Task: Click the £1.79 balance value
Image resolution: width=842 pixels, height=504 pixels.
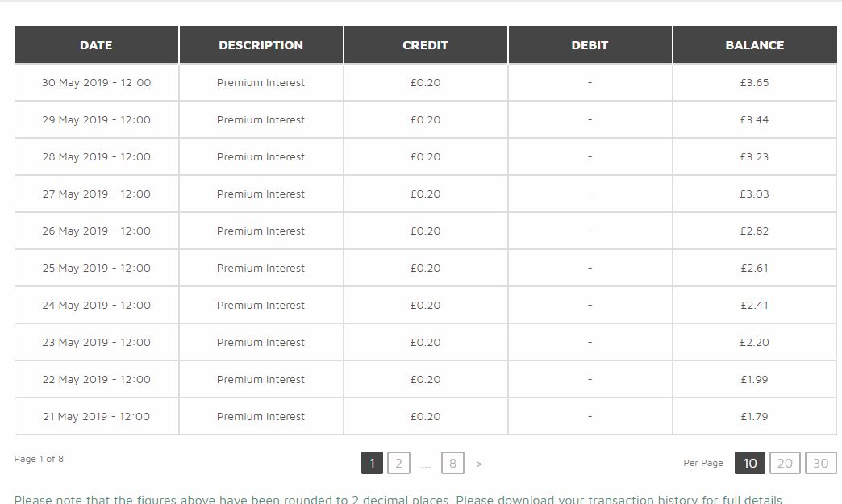Action: [x=754, y=417]
